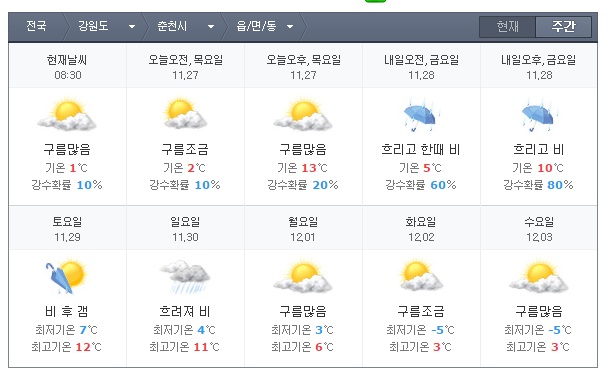
Task: Switch to the 현재 view
Action: coord(508,27)
